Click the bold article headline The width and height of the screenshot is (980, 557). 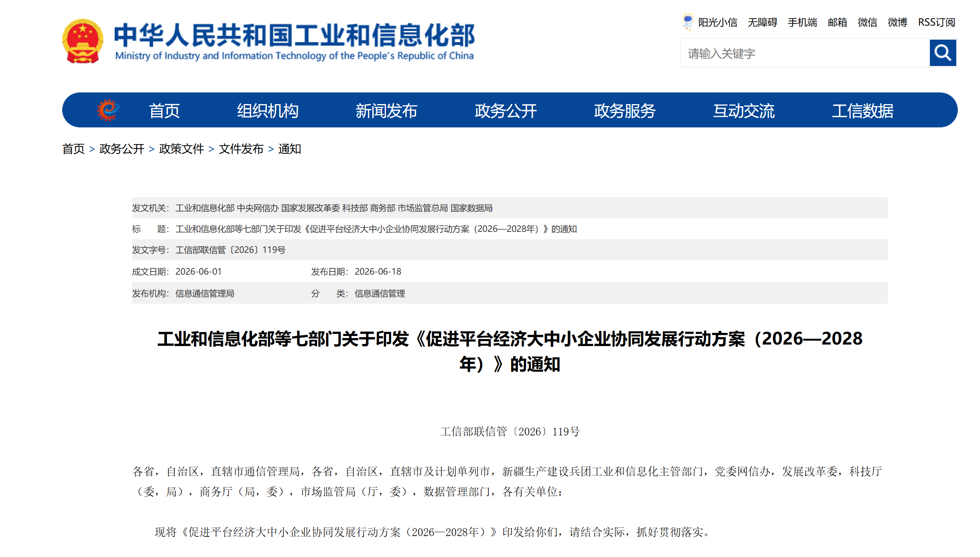tap(510, 352)
